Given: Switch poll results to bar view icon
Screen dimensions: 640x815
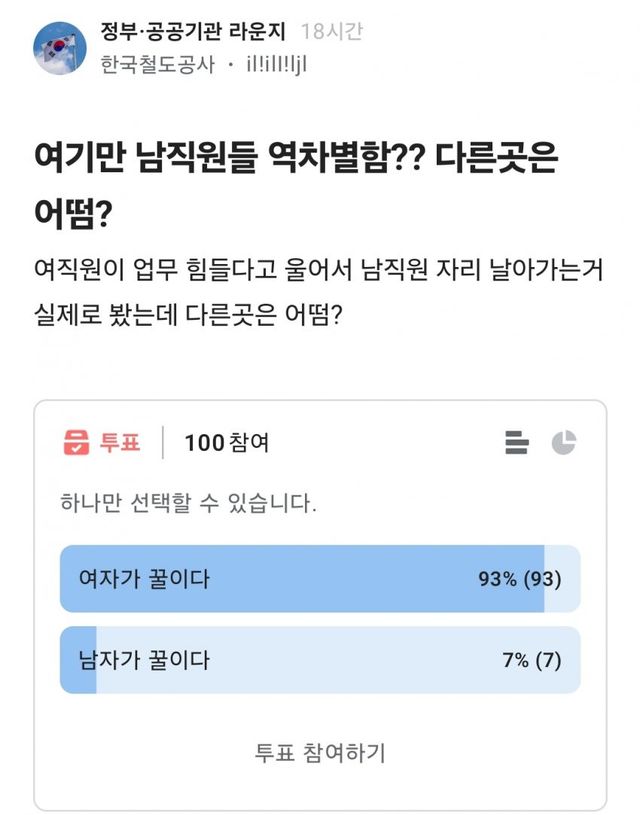Looking at the screenshot, I should click(x=517, y=442).
